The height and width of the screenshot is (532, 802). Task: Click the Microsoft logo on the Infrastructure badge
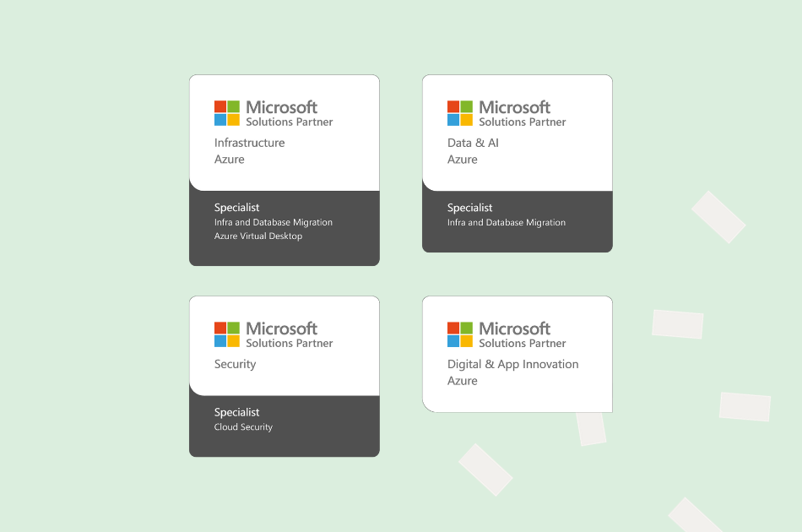pyautogui.click(x=227, y=113)
